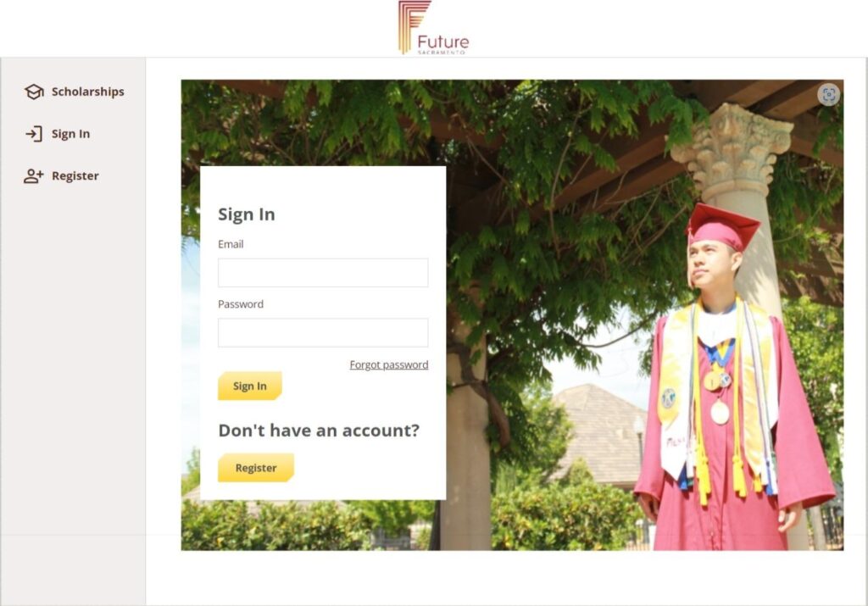
Task: Click the add-person Register sidebar icon
Action: click(x=34, y=176)
